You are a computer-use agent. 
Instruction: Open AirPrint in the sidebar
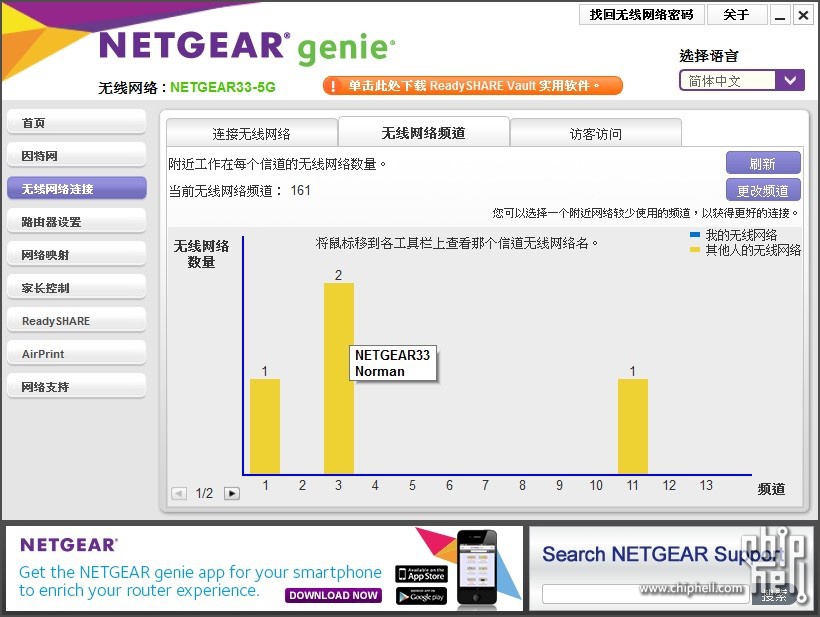point(76,353)
